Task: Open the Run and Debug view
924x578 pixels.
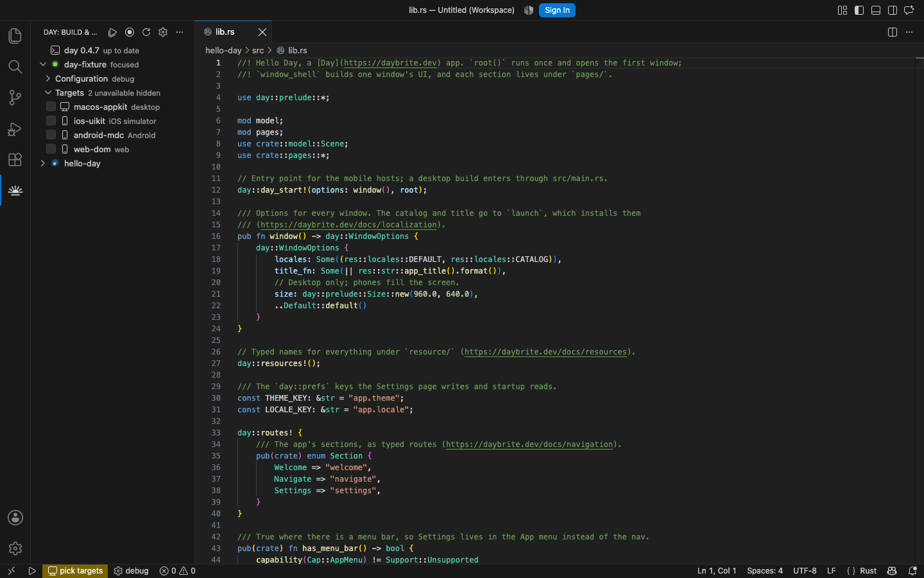Action: click(x=15, y=129)
